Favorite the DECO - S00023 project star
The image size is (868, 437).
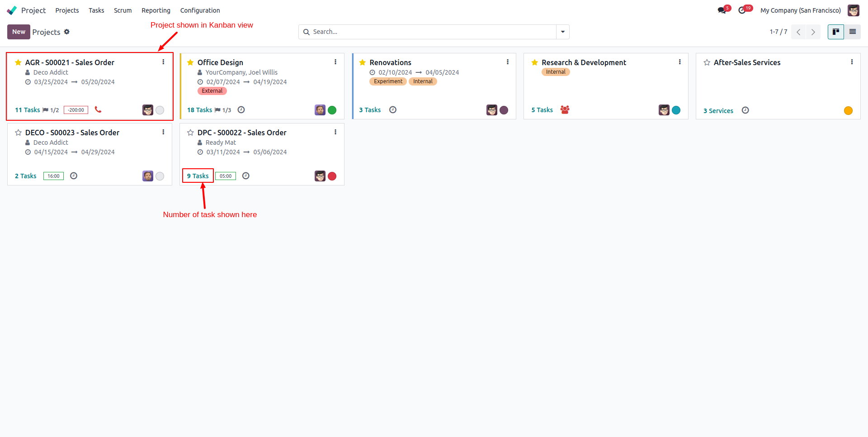point(18,132)
